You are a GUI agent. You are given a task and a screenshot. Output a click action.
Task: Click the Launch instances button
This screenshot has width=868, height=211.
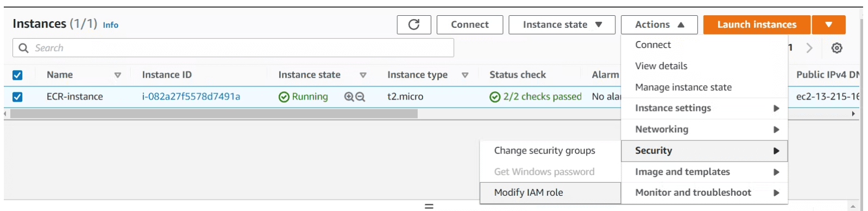[757, 24]
